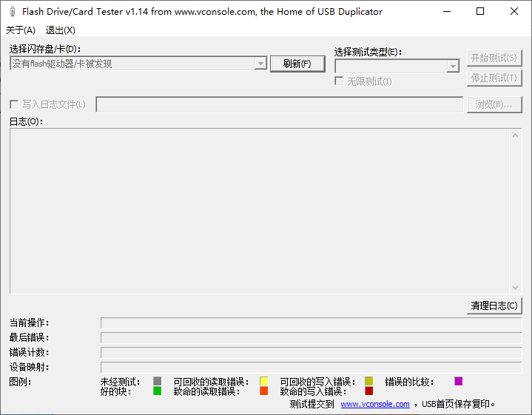
Task: Click the 清理日志(C) button
Action: click(494, 306)
